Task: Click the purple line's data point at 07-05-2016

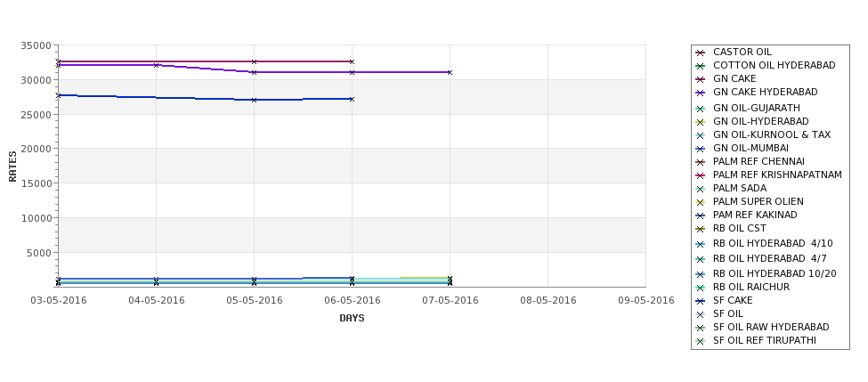Action: click(x=450, y=72)
